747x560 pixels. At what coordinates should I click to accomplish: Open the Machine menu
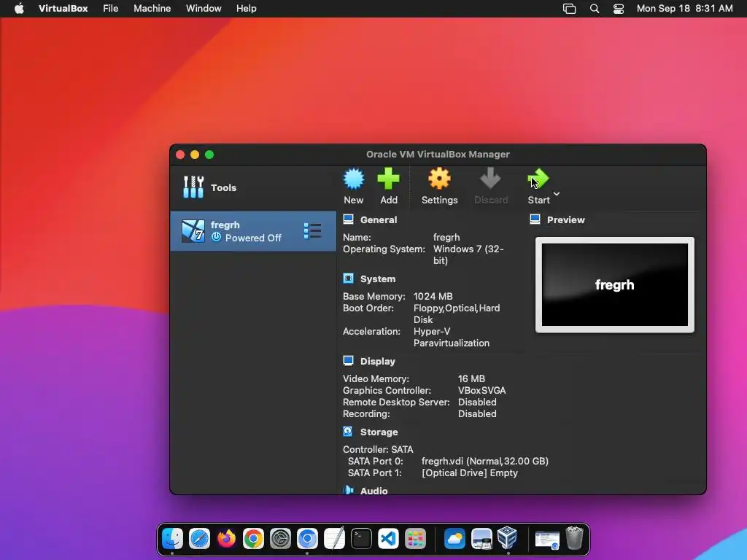pos(152,9)
